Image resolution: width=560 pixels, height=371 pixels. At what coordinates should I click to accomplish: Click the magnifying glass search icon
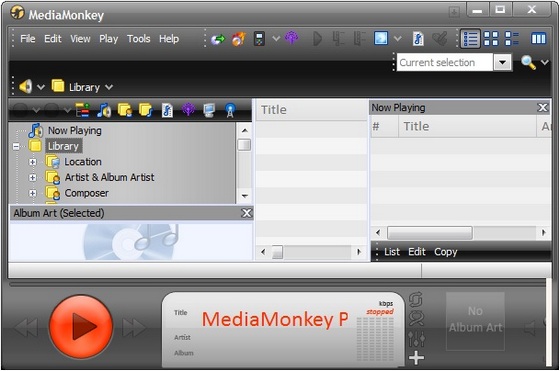pos(528,62)
